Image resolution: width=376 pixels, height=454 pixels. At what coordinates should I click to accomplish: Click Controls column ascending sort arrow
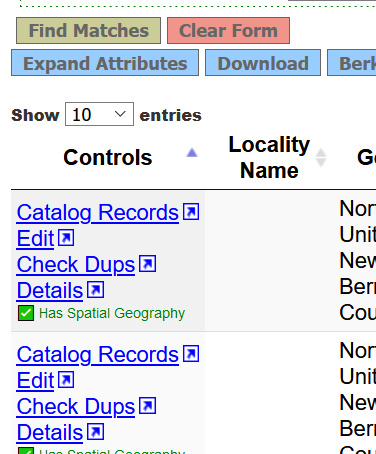(192, 153)
